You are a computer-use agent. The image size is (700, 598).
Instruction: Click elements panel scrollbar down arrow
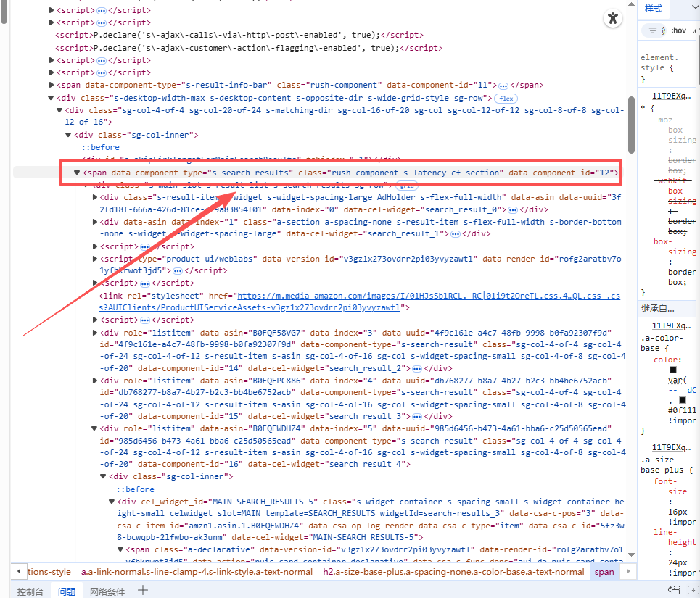click(631, 555)
